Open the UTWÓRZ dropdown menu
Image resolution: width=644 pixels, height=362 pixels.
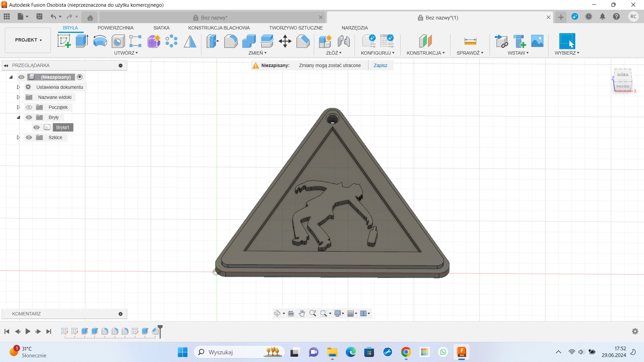click(126, 53)
